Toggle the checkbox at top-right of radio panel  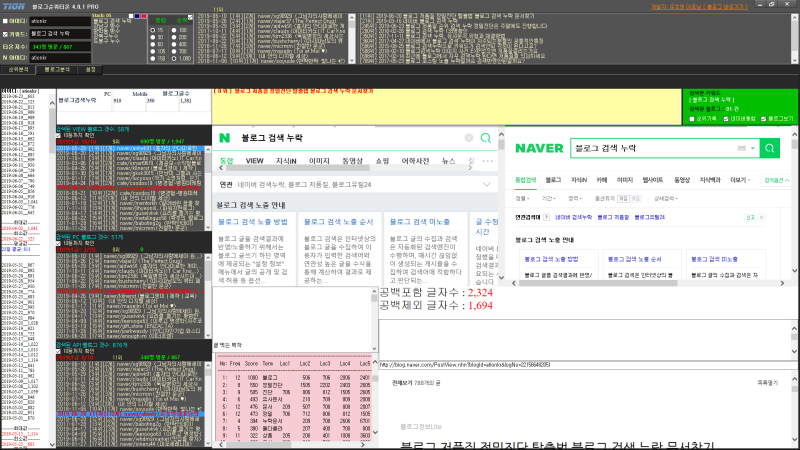[190, 18]
